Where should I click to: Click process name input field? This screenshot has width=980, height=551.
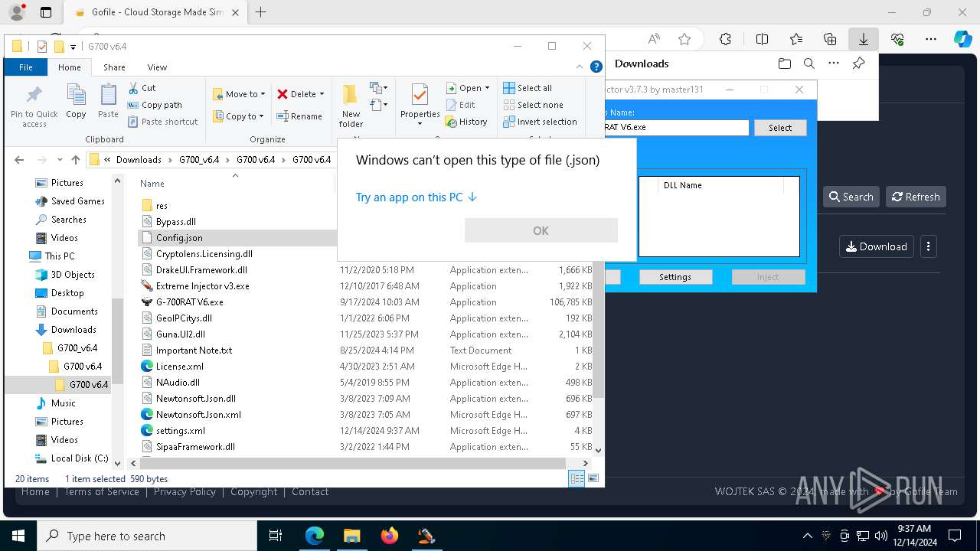click(x=677, y=128)
